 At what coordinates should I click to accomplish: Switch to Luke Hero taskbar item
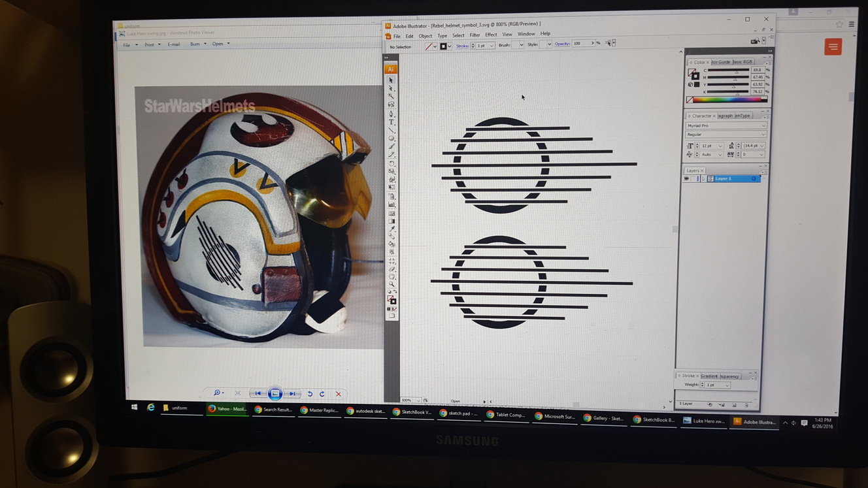pos(704,421)
